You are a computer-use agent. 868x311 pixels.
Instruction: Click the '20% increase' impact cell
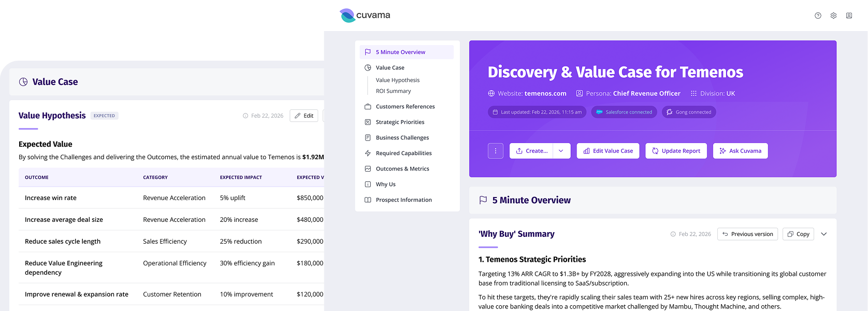239,219
